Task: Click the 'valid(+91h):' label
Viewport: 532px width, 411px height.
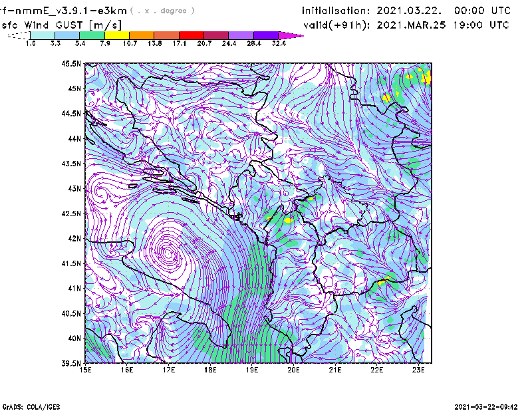Action: point(337,25)
